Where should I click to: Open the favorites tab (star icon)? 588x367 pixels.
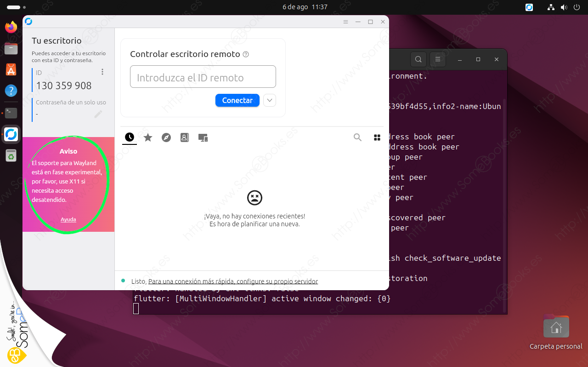tap(148, 137)
